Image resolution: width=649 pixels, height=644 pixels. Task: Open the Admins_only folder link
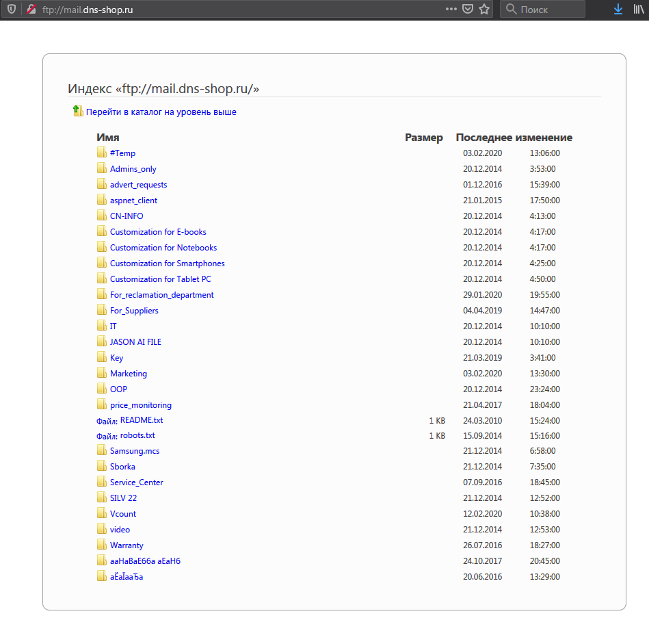(x=133, y=169)
